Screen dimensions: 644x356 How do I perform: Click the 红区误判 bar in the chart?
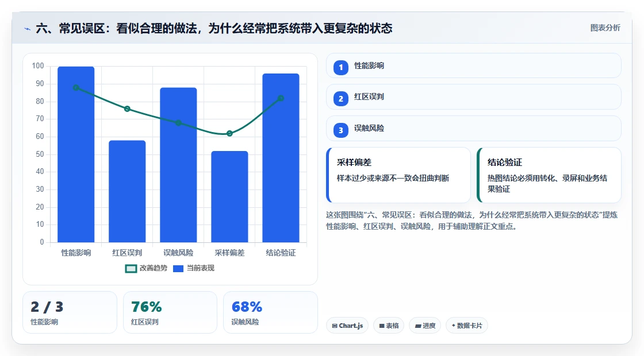tap(127, 191)
